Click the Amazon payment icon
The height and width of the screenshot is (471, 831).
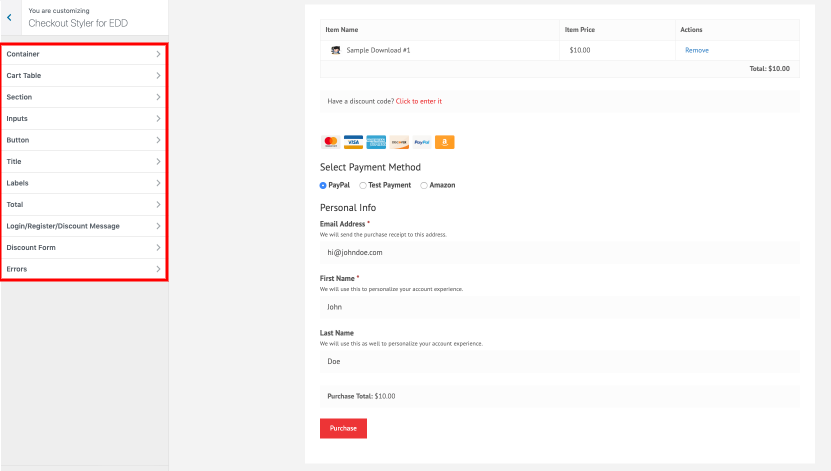(x=445, y=142)
